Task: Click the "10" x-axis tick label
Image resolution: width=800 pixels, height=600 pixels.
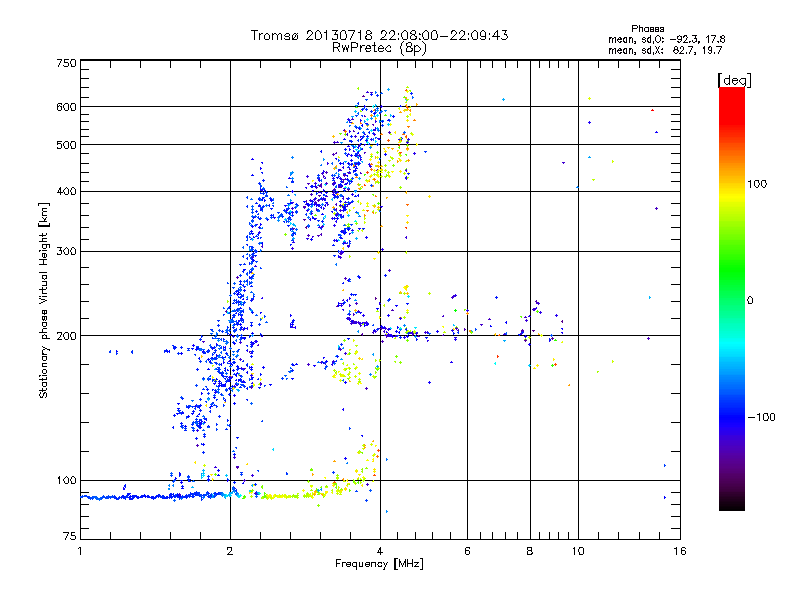Action: [x=578, y=551]
